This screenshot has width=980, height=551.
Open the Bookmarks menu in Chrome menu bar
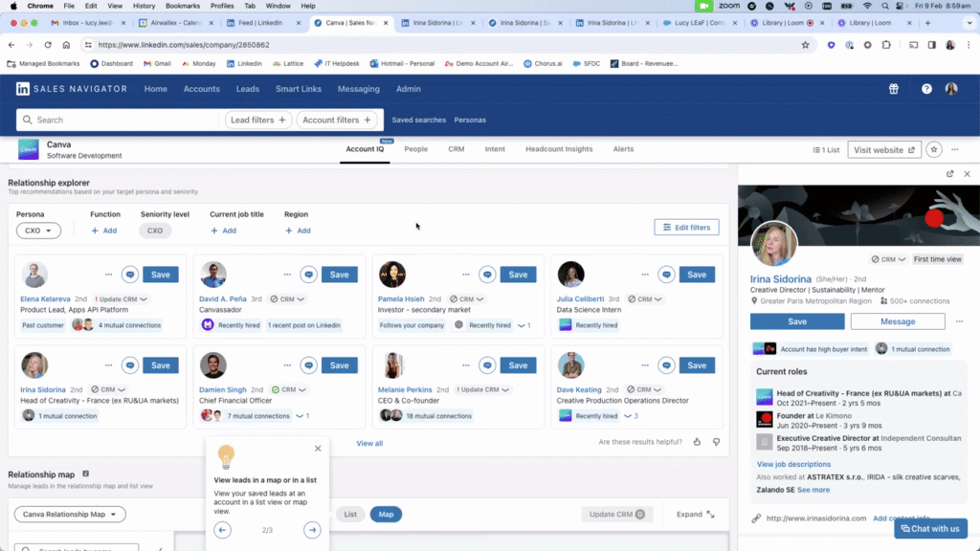[x=183, y=6]
